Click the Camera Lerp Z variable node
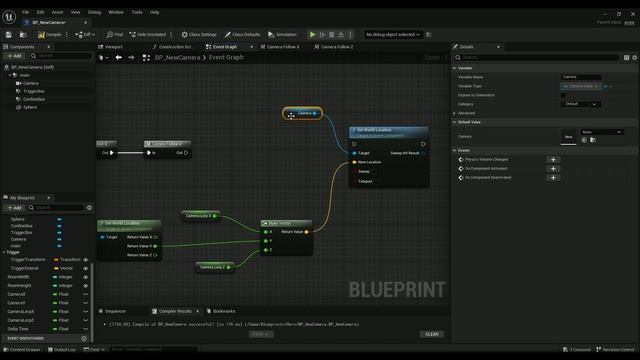 tap(215, 267)
